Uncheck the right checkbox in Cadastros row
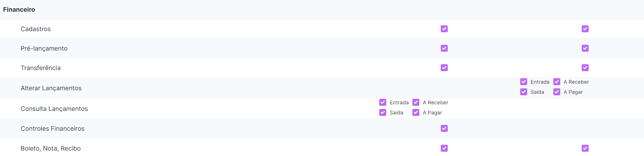 tap(585, 29)
